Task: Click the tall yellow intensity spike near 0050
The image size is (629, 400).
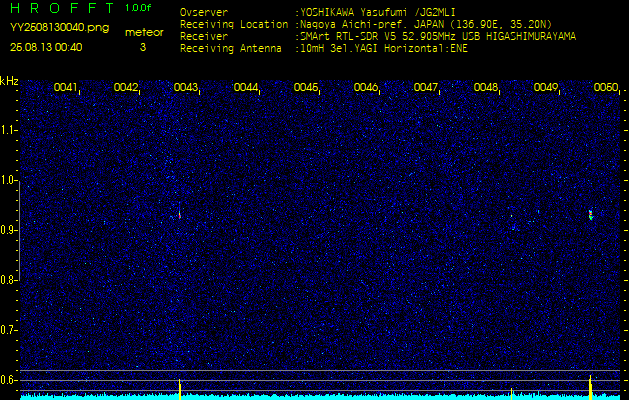Action: point(590,387)
